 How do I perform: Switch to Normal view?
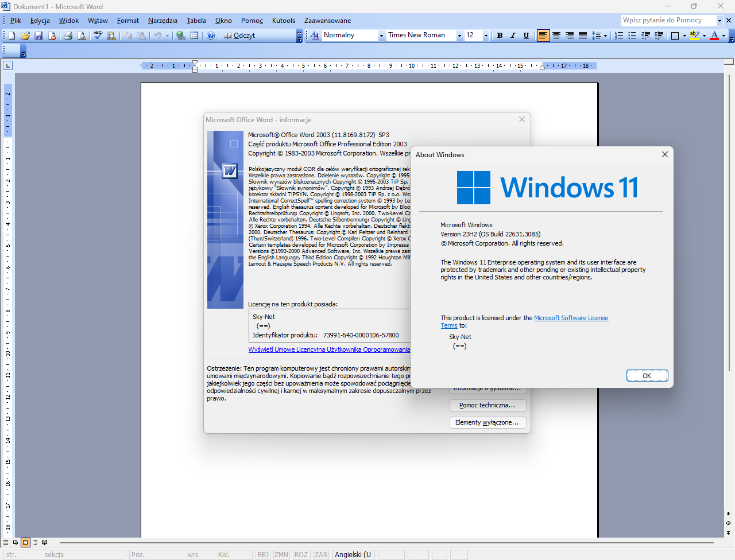[x=6, y=542]
